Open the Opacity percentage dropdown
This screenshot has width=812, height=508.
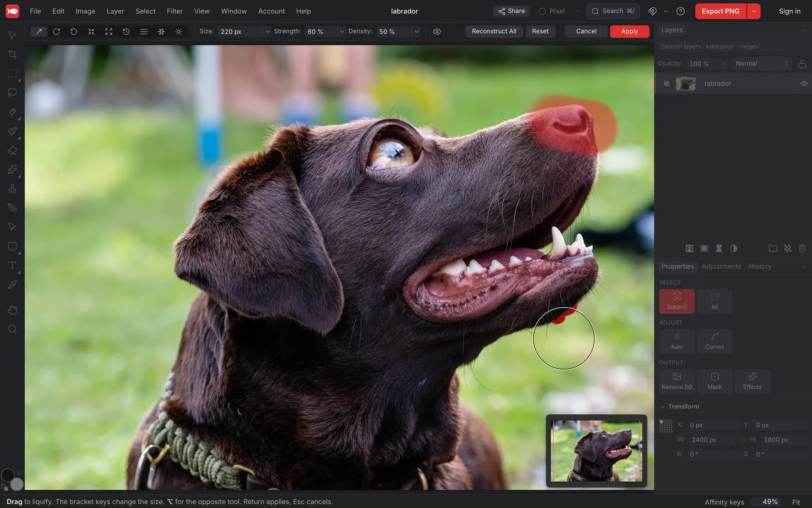[724, 63]
